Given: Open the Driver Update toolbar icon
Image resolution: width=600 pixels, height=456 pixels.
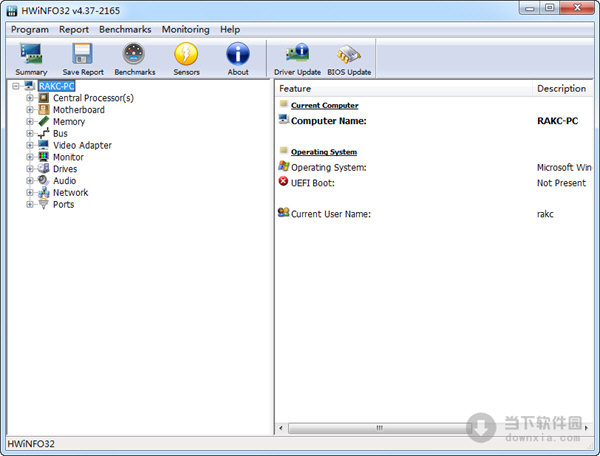Looking at the screenshot, I should click(x=297, y=53).
